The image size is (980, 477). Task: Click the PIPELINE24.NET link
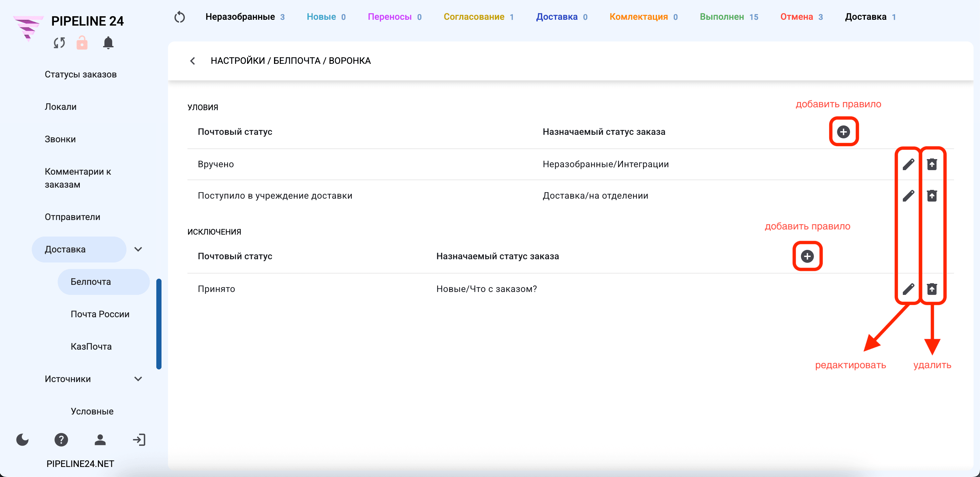click(x=80, y=464)
